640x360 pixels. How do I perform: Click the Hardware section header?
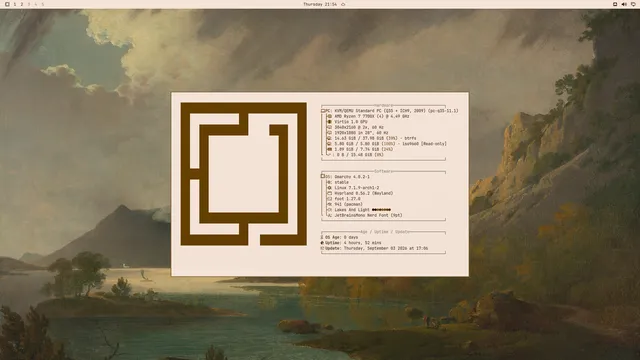coord(383,106)
